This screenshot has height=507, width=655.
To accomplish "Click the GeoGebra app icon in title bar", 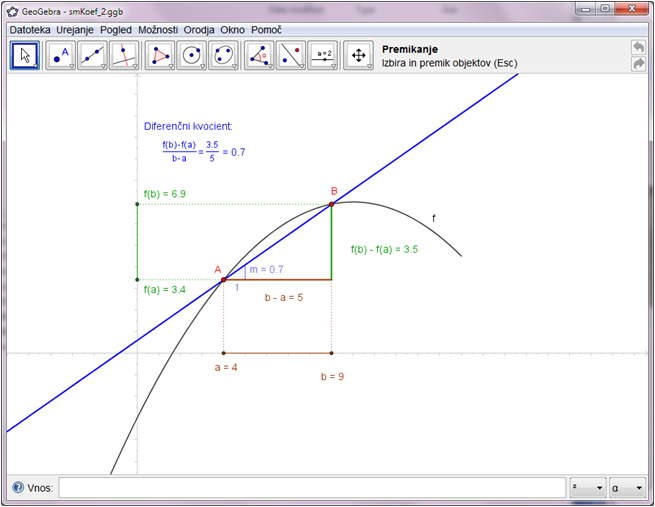I will [13, 11].
